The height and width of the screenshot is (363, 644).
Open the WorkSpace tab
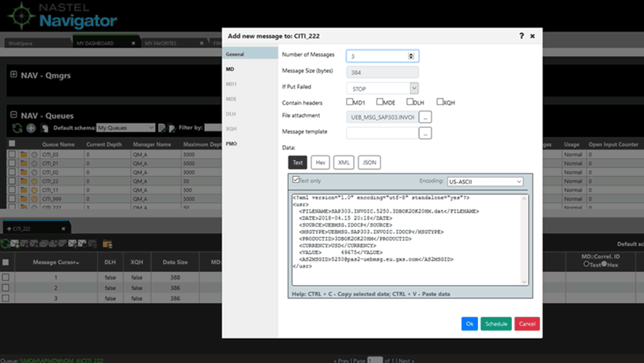pos(37,43)
